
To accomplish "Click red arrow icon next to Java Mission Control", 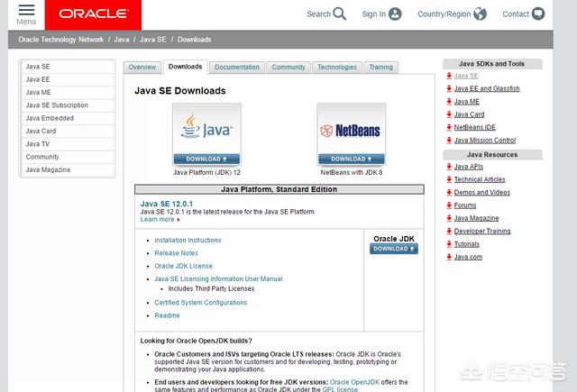I will click(x=449, y=140).
